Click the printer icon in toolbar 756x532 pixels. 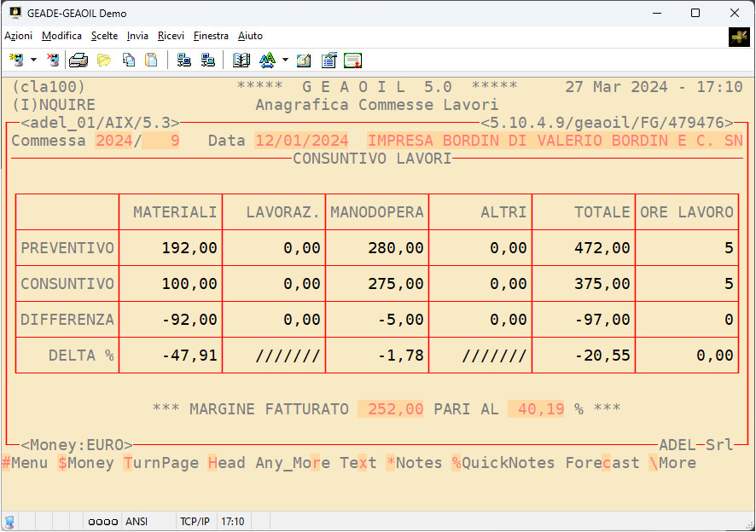click(x=79, y=60)
